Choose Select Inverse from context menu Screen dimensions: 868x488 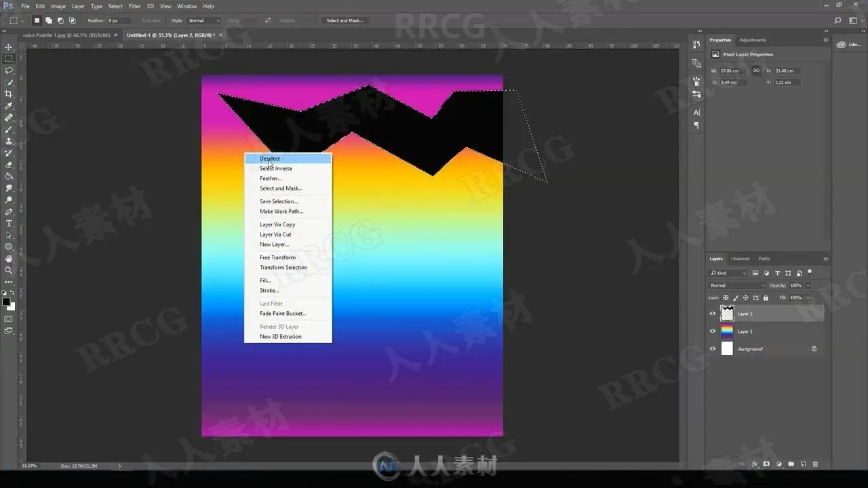tap(288, 169)
